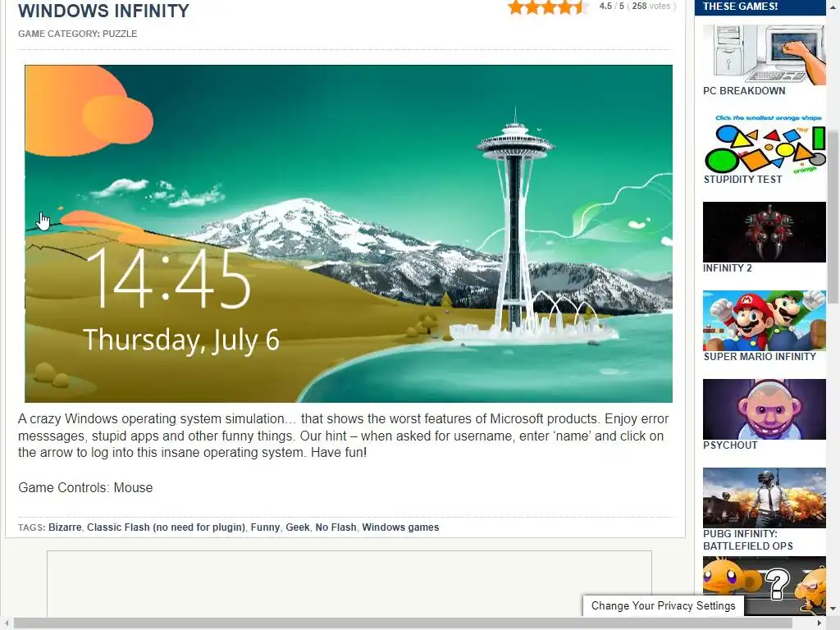Click PUBG INFINITY: BATTLEFIELD OPS title
This screenshot has height=630, width=840.
click(x=748, y=540)
